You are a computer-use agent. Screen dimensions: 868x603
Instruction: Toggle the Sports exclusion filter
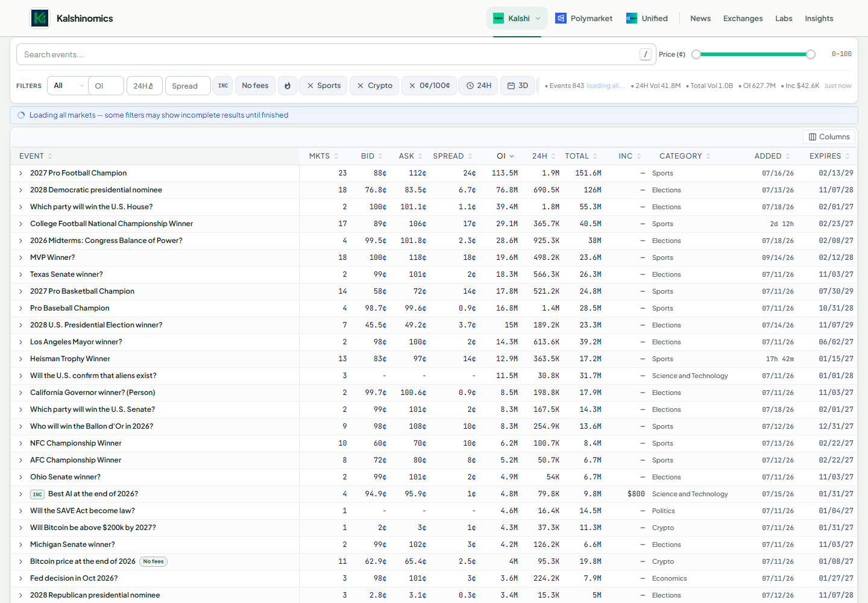324,86
